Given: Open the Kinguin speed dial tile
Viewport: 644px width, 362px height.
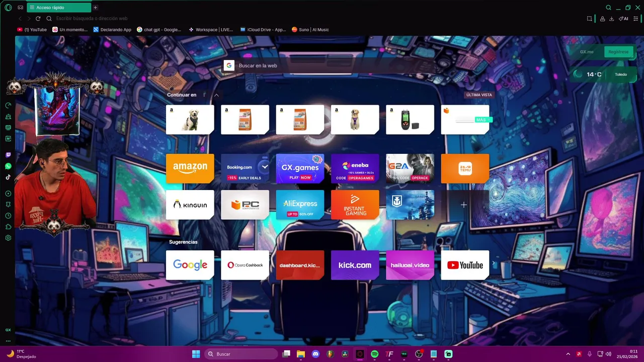Looking at the screenshot, I should [x=190, y=205].
